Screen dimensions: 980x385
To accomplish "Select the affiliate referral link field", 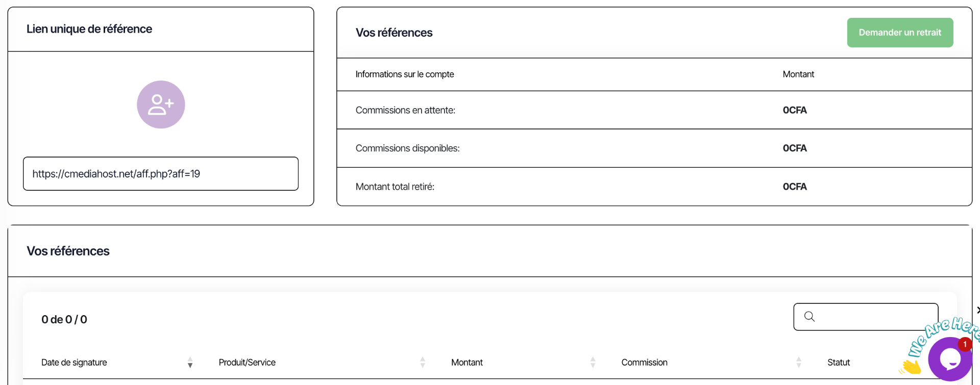I will tap(161, 173).
